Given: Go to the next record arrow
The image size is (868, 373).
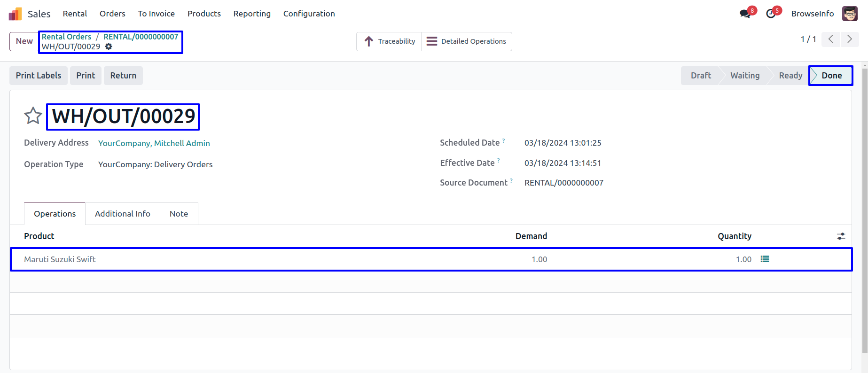Looking at the screenshot, I should point(849,39).
